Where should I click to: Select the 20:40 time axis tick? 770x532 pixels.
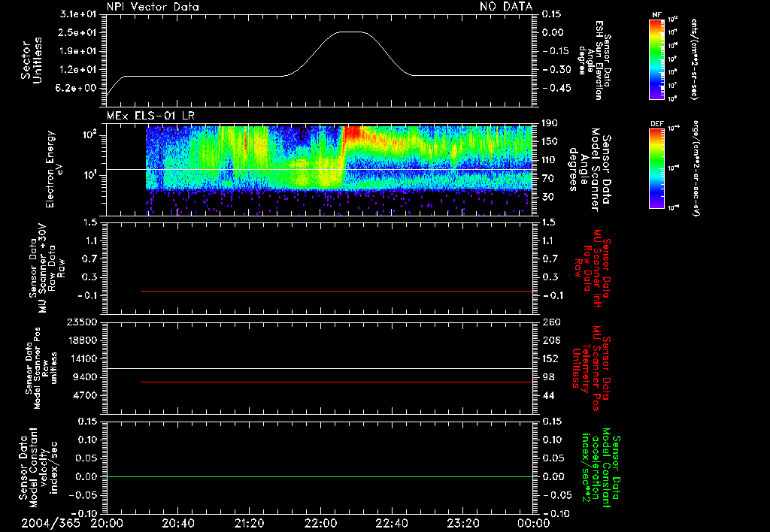coord(177,522)
